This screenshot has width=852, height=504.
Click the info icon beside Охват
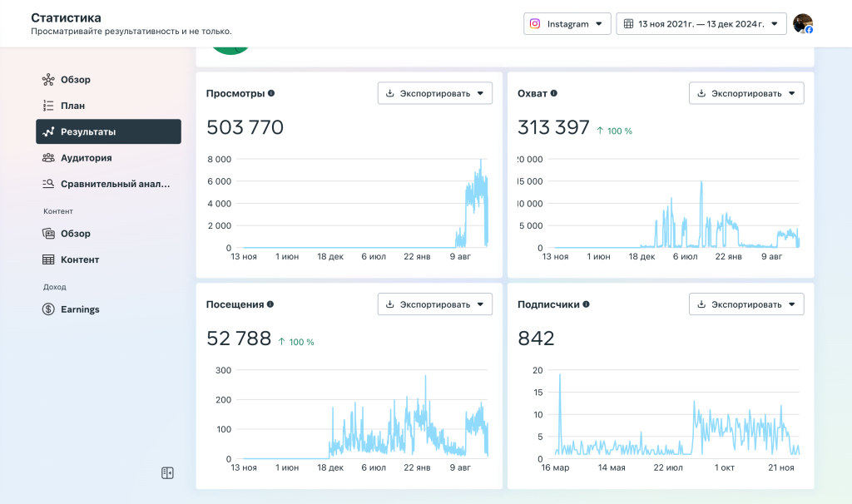(x=553, y=93)
